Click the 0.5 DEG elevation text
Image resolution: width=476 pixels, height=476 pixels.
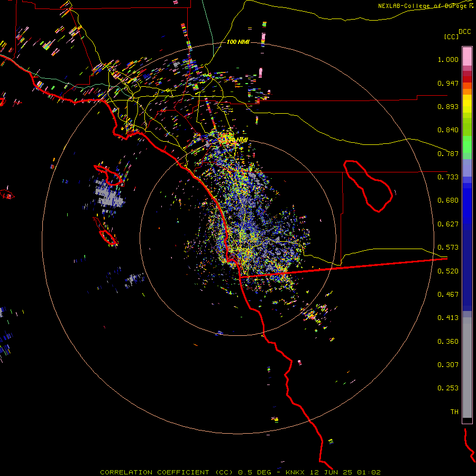(254, 472)
